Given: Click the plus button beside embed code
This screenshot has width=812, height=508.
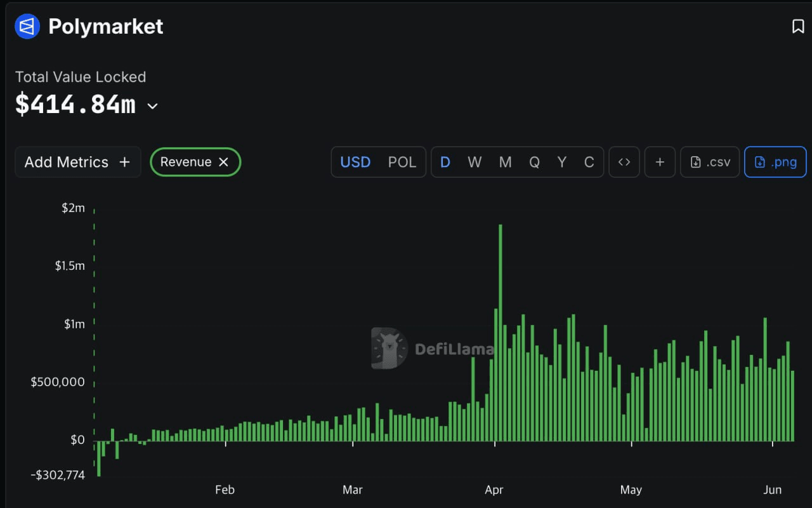Looking at the screenshot, I should pyautogui.click(x=660, y=162).
